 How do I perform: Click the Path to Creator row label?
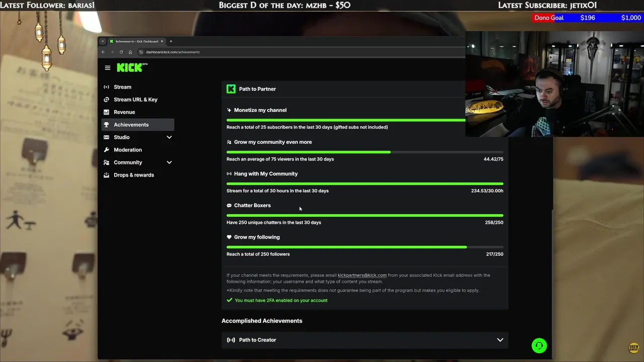click(258, 340)
